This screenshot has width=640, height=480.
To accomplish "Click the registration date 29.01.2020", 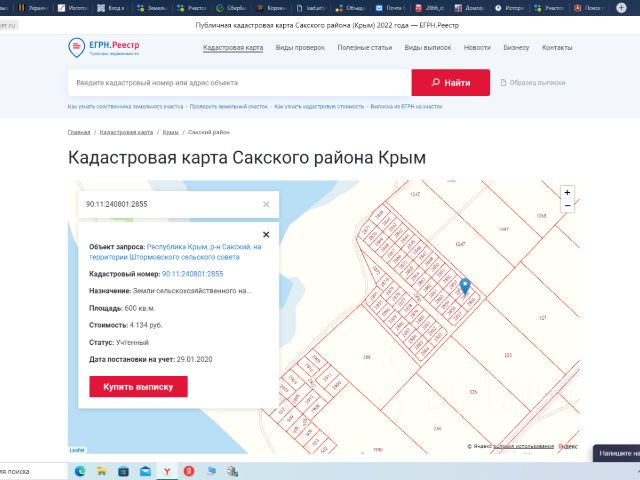I will [194, 360].
